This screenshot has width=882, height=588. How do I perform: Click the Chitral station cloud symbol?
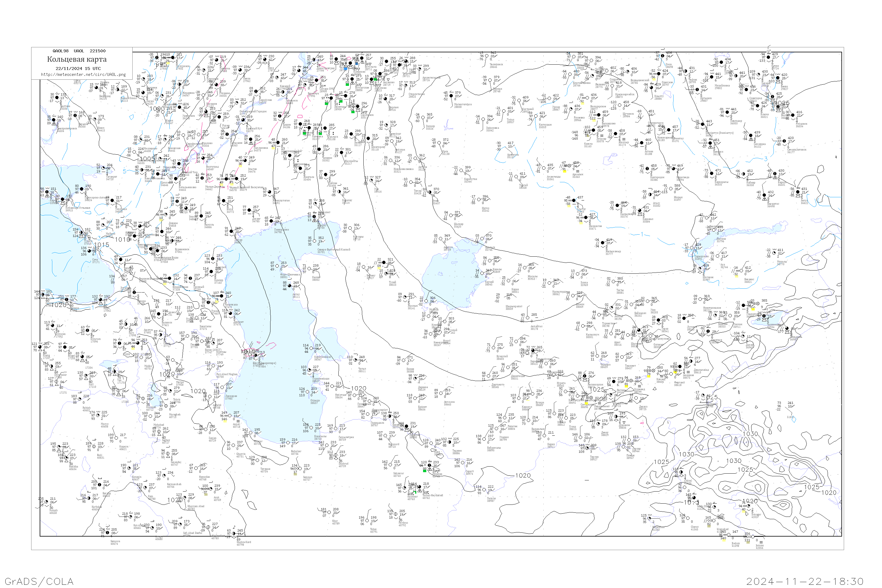point(681,472)
